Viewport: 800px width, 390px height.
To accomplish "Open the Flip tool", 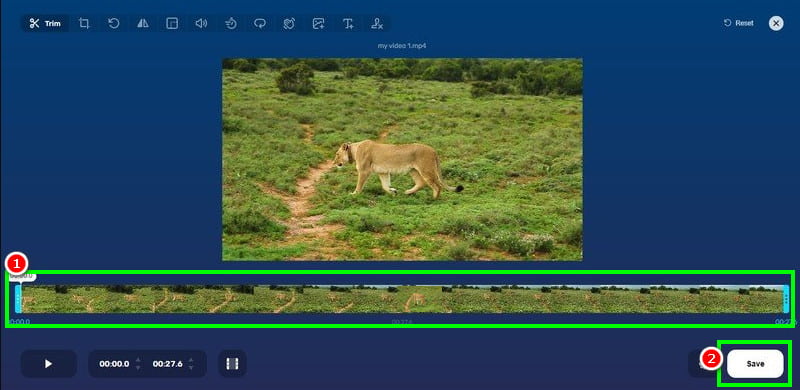I will (143, 23).
